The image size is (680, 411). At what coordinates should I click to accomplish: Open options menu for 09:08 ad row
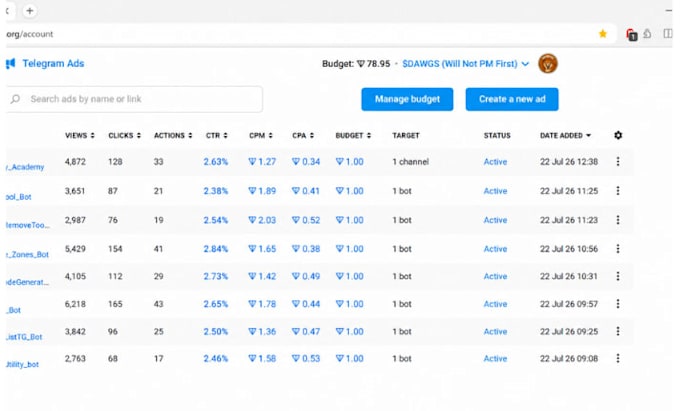click(x=618, y=359)
